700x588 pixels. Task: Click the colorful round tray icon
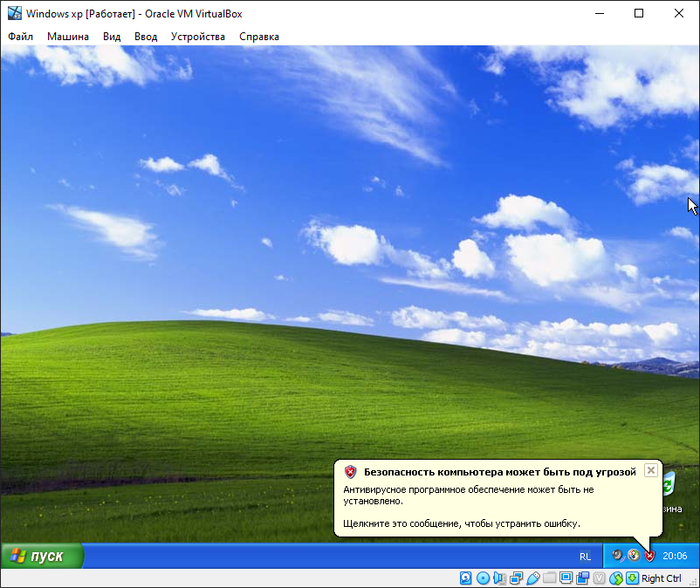point(634,556)
